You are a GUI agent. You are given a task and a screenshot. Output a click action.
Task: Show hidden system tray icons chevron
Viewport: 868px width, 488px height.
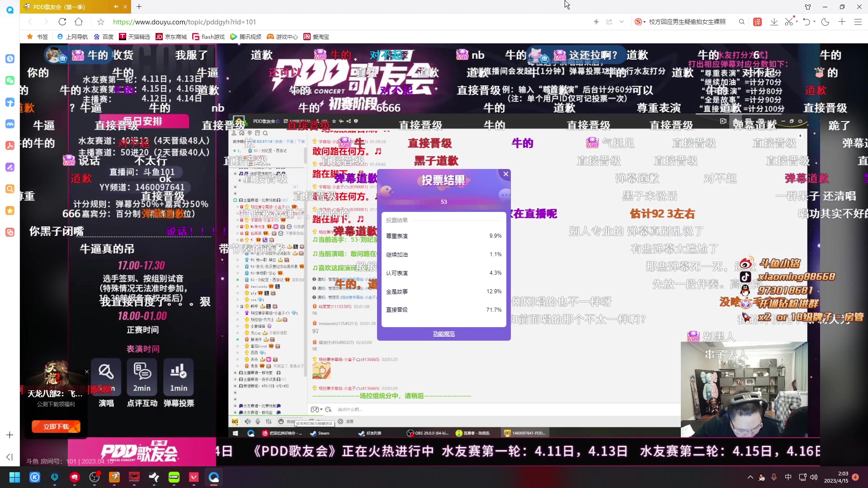[750, 477]
